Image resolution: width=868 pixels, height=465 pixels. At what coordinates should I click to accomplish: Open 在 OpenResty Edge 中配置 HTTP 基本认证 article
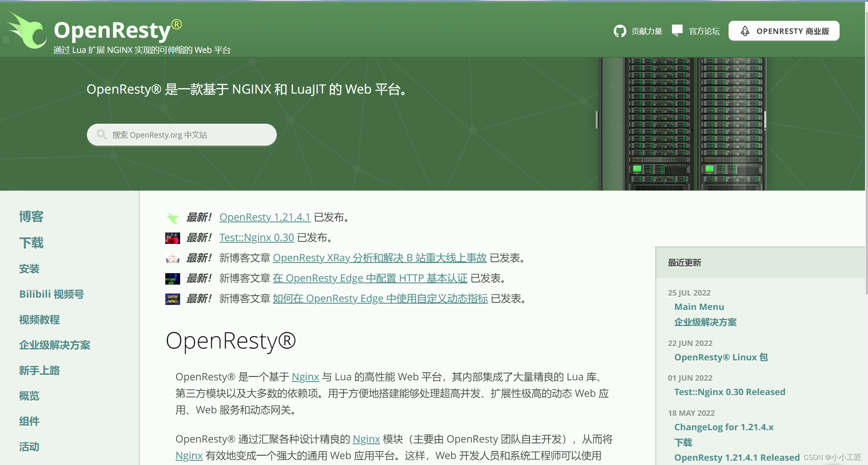click(370, 278)
